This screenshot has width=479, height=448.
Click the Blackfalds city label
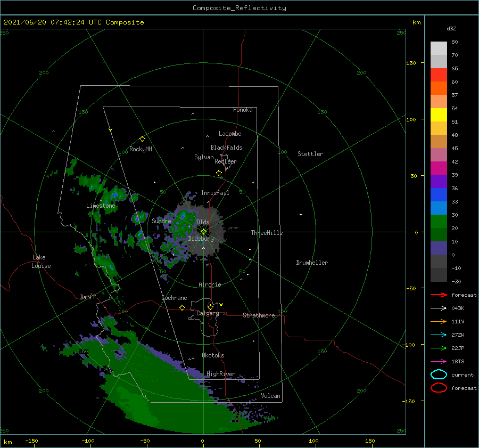click(226, 148)
